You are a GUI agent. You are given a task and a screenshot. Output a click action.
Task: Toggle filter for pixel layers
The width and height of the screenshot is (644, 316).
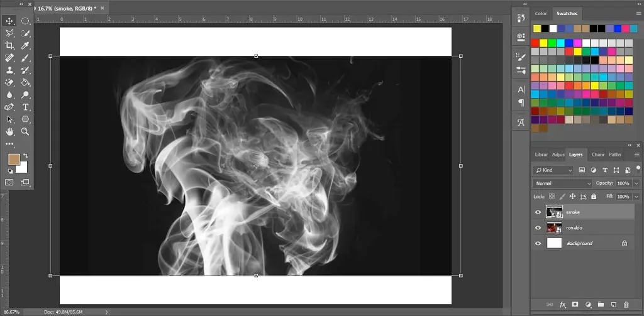[582, 170]
